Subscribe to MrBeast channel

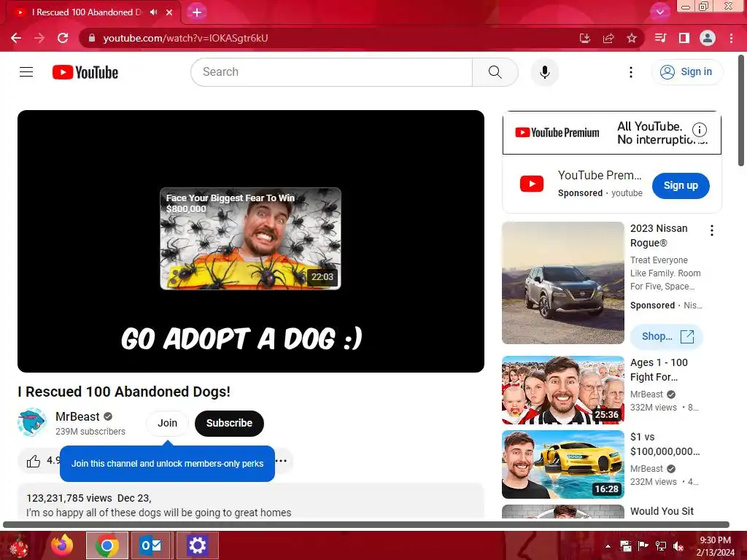(229, 423)
